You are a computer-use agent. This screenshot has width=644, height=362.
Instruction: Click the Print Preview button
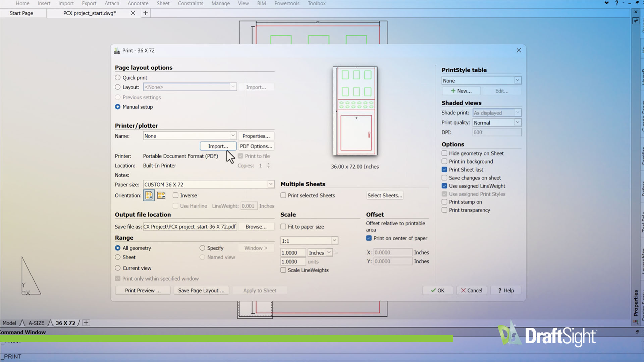click(x=143, y=290)
